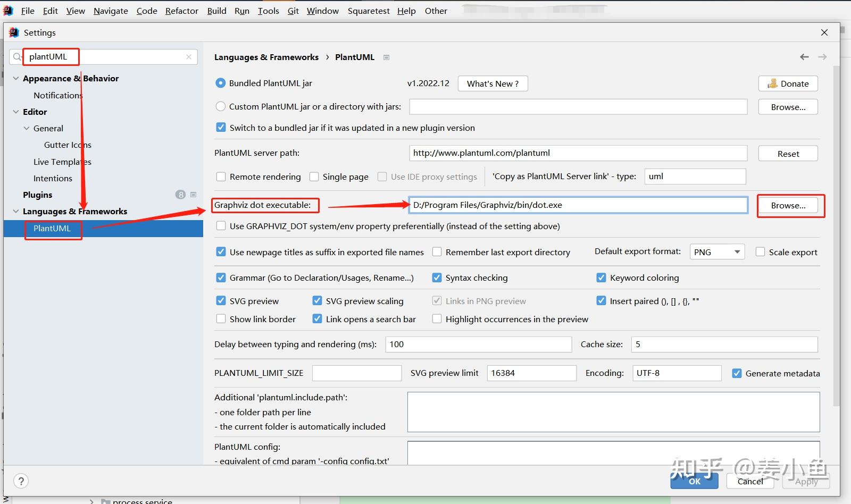
Task: Collapse the General tree node
Action: click(26, 128)
